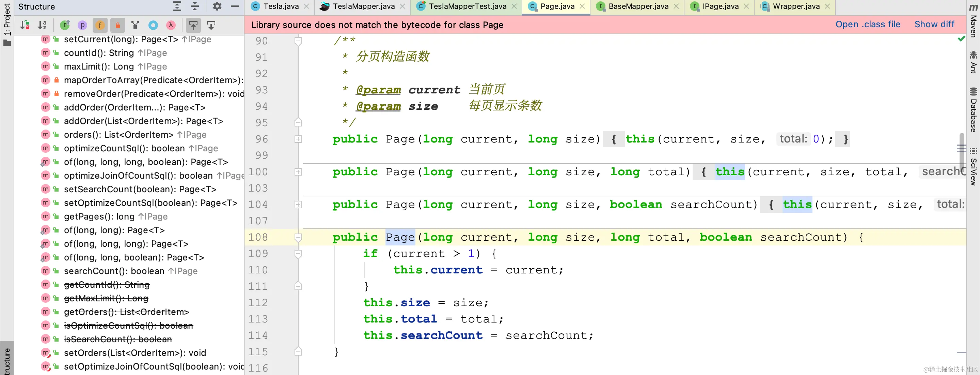The image size is (980, 375).
Task: Toggle Show Fields filter button
Action: (x=100, y=26)
